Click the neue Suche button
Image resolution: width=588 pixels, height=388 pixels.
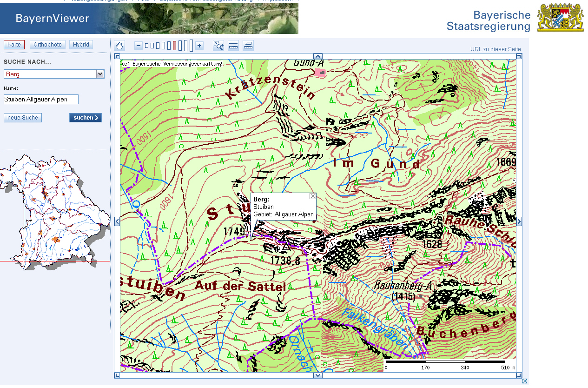[x=23, y=118]
